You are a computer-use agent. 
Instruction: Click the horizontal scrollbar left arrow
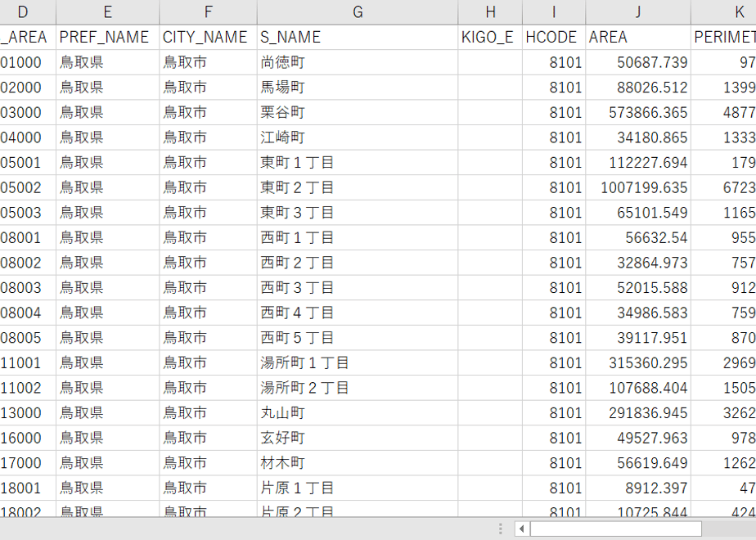point(521,529)
